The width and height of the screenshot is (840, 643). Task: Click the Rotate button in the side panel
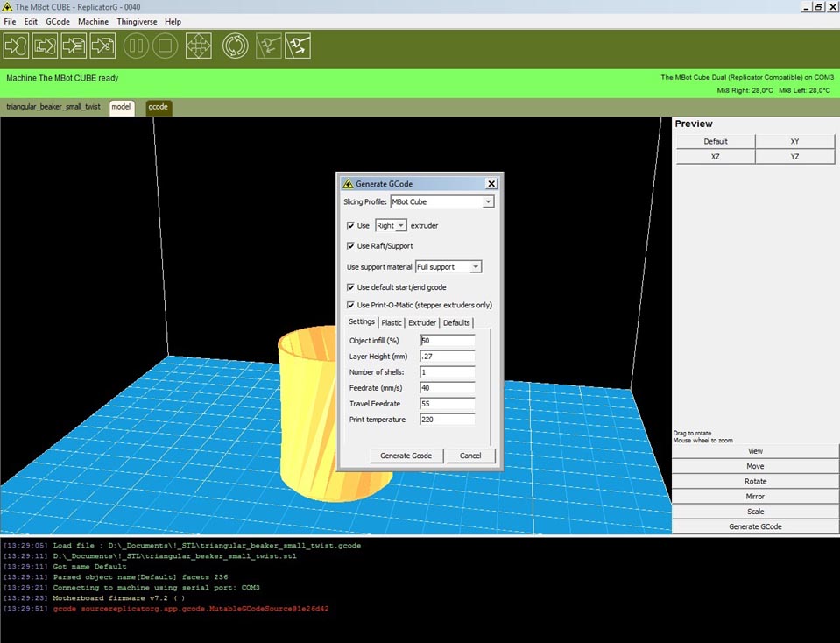(x=755, y=481)
